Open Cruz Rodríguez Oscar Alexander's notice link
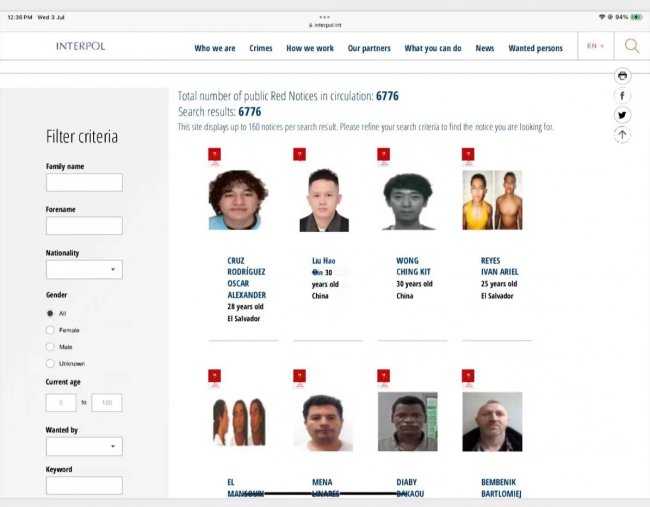 click(246, 277)
